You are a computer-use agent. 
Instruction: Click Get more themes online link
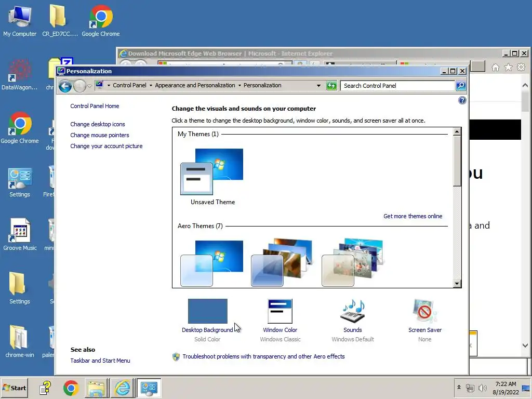coord(413,216)
